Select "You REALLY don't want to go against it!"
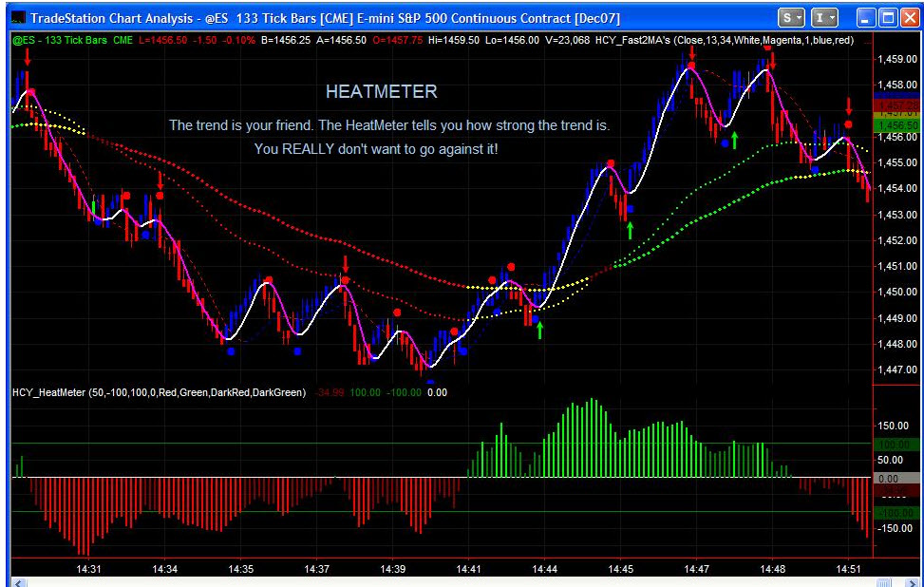The height and width of the screenshot is (587, 924). point(376,149)
